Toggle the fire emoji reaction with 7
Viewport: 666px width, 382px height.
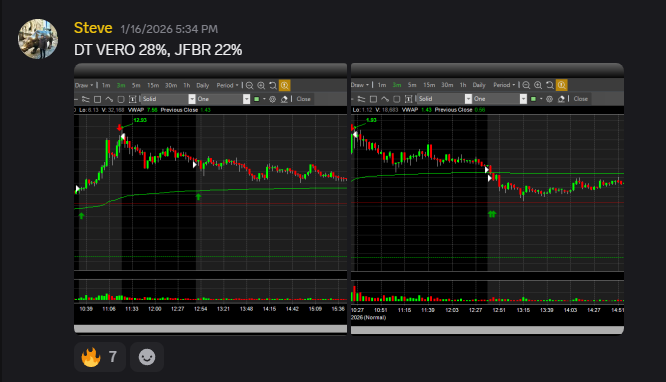(100, 357)
